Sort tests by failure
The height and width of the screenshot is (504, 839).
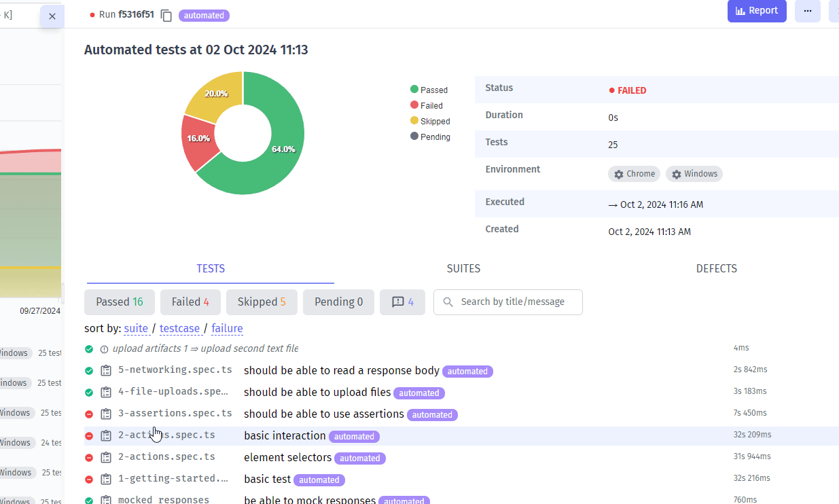point(227,329)
